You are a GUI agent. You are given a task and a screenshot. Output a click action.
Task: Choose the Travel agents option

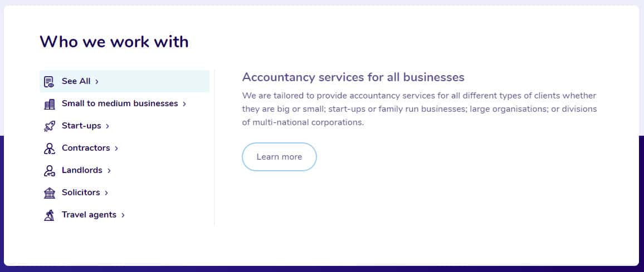[124, 215]
